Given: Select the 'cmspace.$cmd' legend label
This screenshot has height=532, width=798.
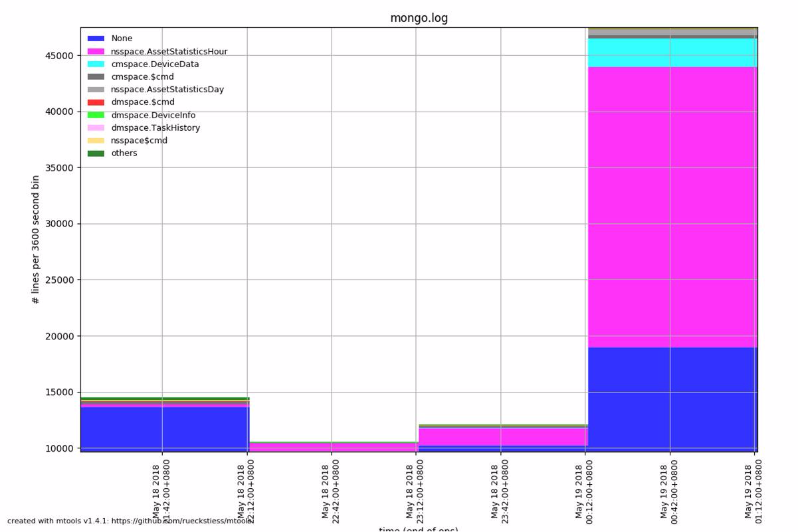Looking at the screenshot, I should [142, 76].
